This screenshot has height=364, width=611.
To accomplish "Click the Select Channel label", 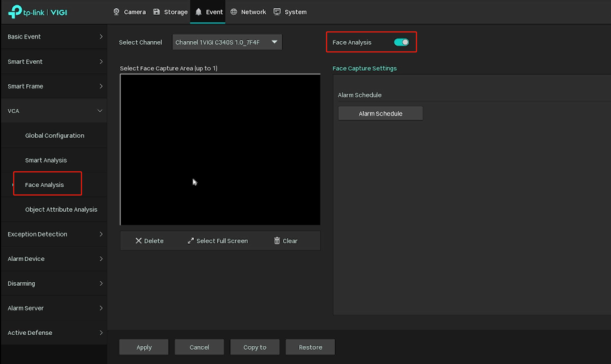I will click(140, 42).
